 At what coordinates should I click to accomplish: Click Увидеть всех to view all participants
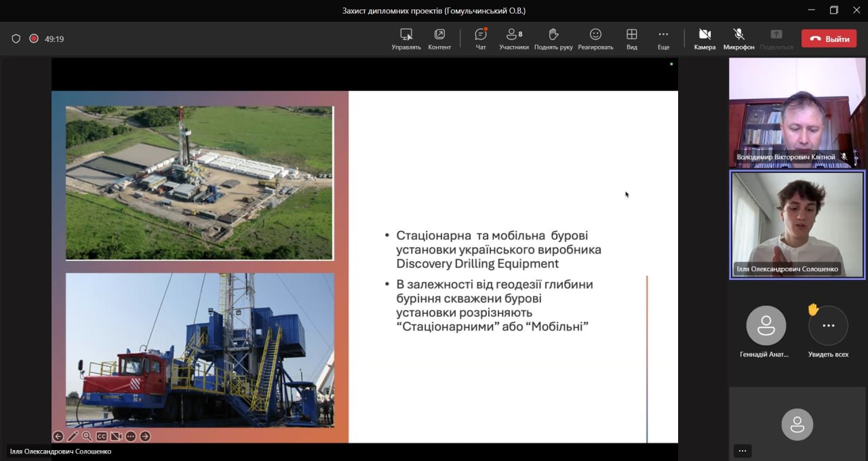click(x=828, y=326)
